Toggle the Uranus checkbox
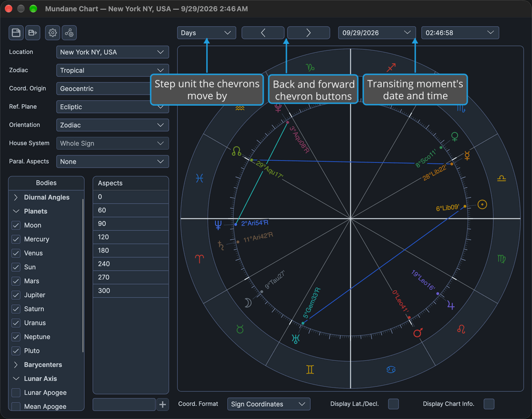 point(16,323)
